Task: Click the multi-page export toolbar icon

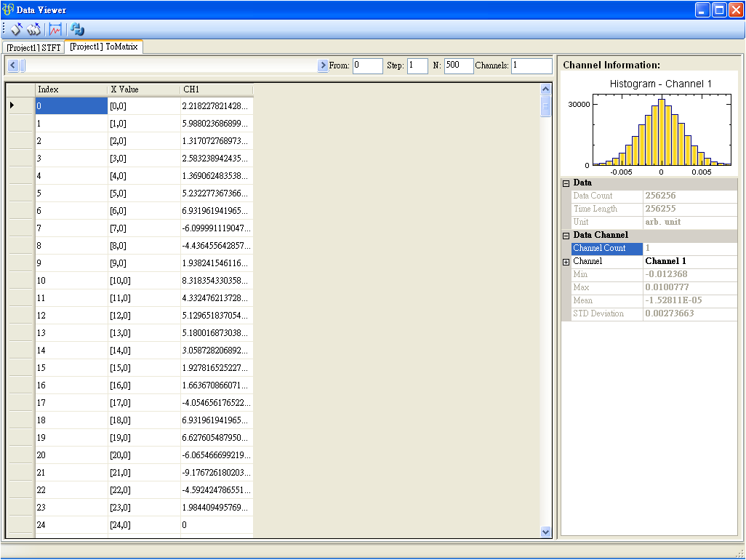Action: pyautogui.click(x=33, y=29)
